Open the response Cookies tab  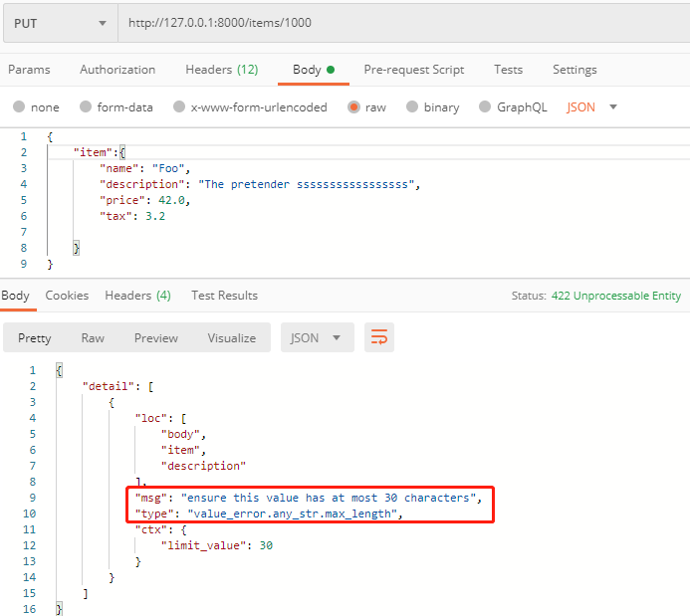pos(67,296)
